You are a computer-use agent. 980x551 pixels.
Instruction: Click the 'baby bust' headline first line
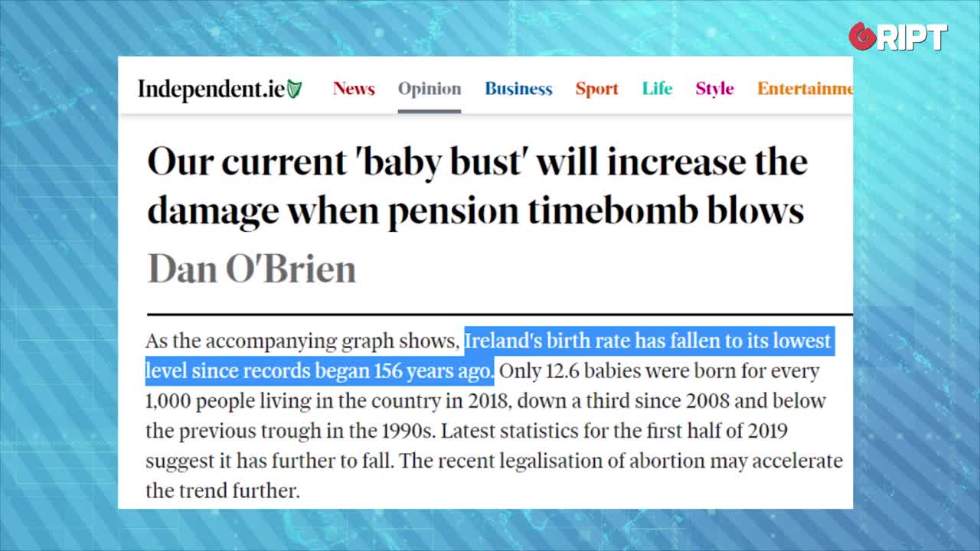(x=477, y=162)
